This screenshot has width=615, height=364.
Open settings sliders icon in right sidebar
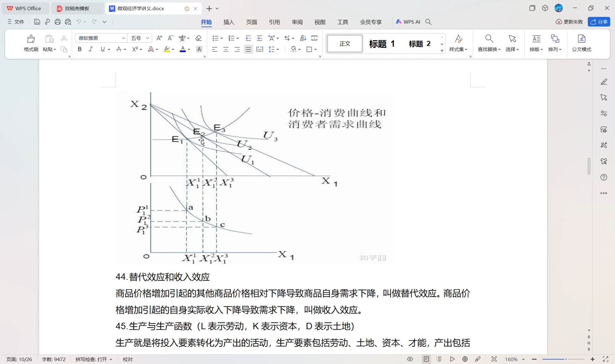[x=604, y=113]
